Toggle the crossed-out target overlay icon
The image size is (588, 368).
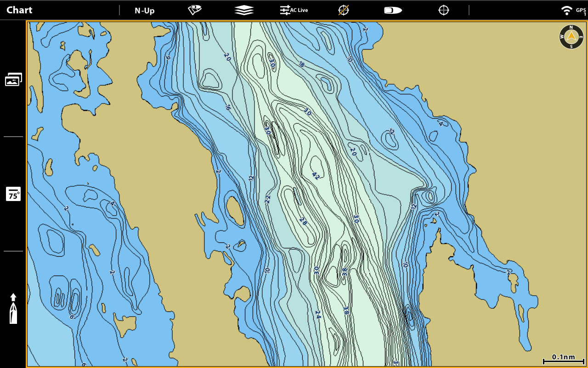344,10
